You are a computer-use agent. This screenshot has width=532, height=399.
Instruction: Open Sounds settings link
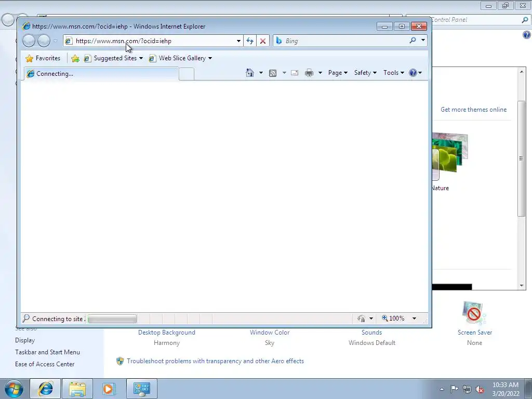point(371,332)
